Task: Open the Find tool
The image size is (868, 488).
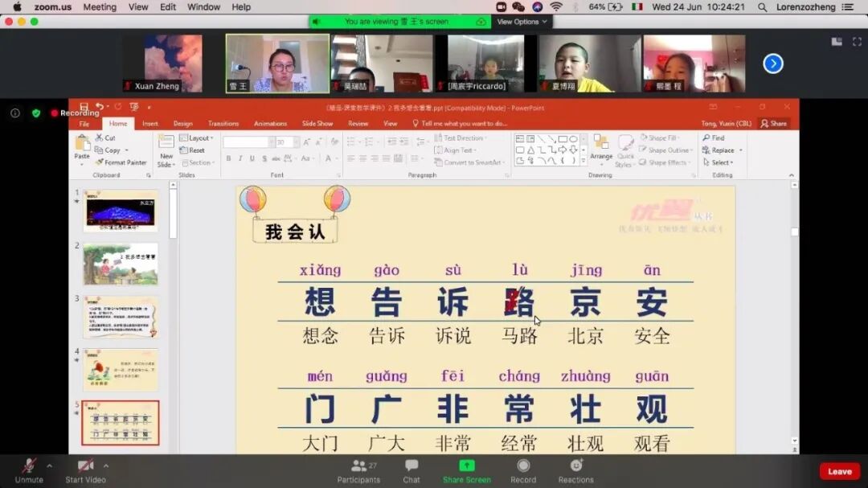Action: 714,137
